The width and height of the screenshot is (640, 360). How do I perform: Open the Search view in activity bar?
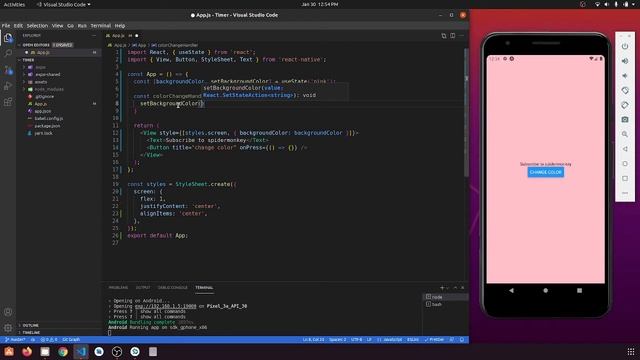(x=8, y=53)
